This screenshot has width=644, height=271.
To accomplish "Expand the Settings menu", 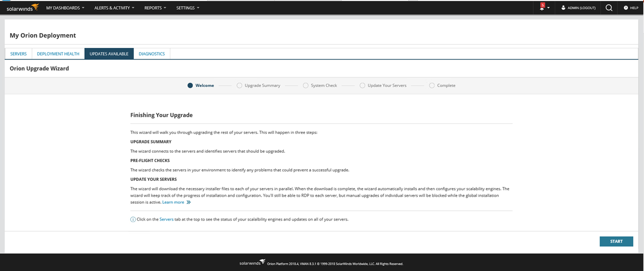I will (188, 8).
